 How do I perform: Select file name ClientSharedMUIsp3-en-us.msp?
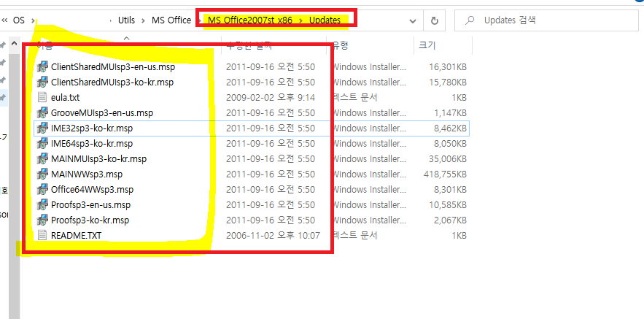(113, 66)
